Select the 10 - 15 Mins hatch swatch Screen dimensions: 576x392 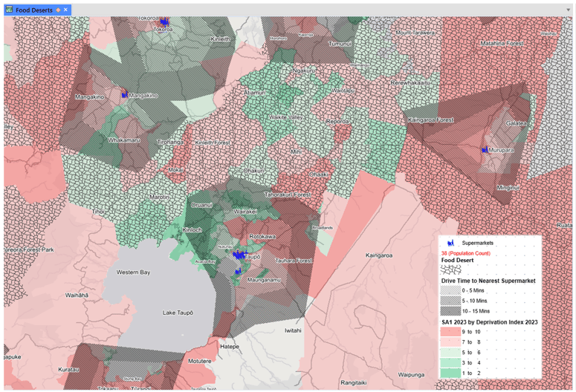point(450,311)
